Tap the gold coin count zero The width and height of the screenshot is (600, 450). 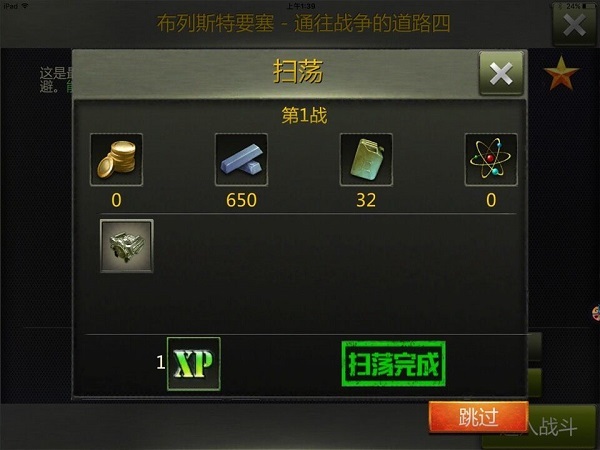pyautogui.click(x=116, y=200)
